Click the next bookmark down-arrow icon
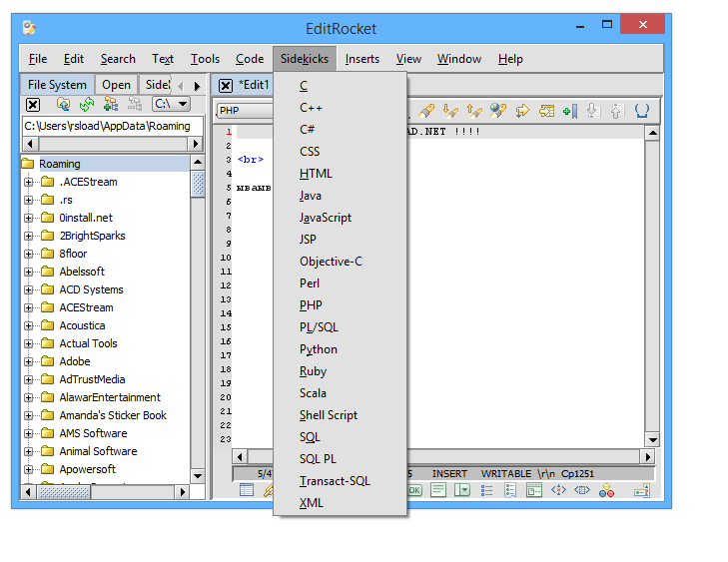Screen dimensions: 728x562 [x=593, y=111]
